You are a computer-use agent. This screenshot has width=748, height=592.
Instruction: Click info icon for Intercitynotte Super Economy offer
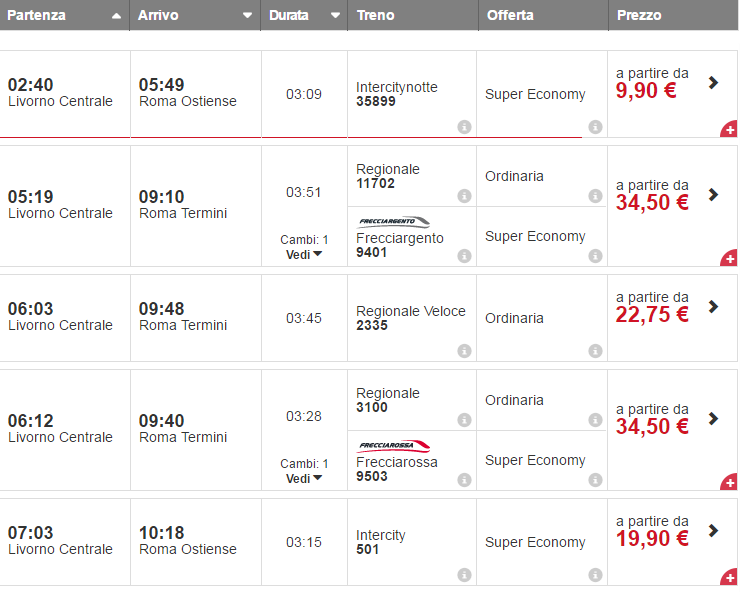(x=595, y=127)
